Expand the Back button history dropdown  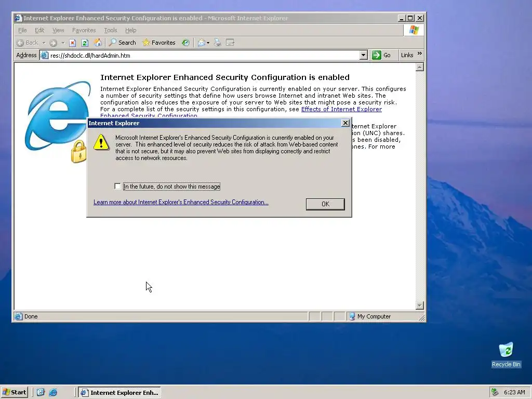coord(44,43)
